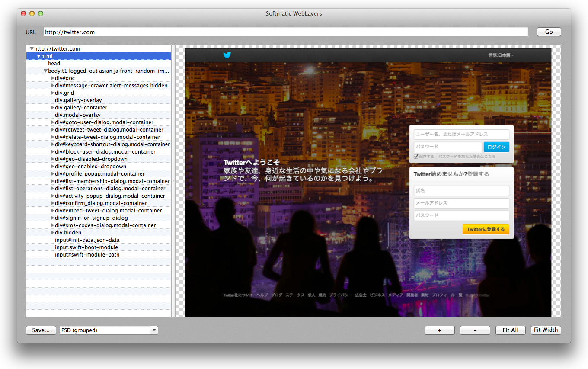Click the signup メールアドレス field
Viewport: 588px width, 369px height.
point(461,203)
